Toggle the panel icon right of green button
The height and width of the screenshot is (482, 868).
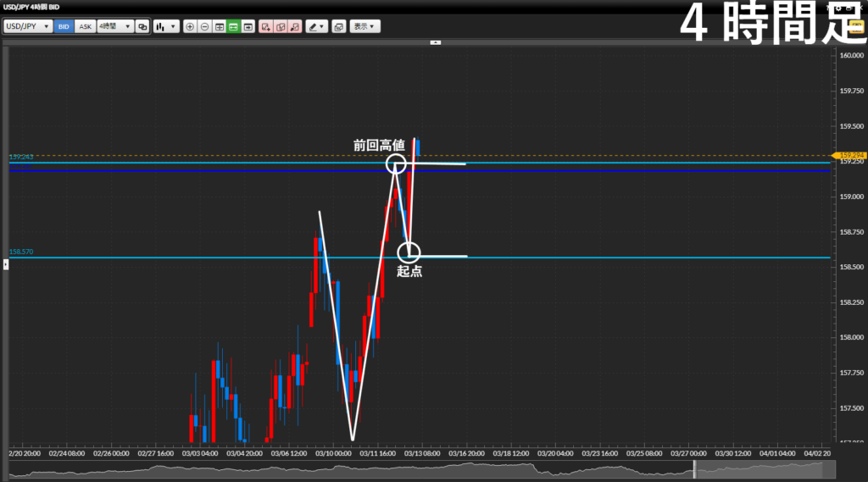tap(248, 26)
